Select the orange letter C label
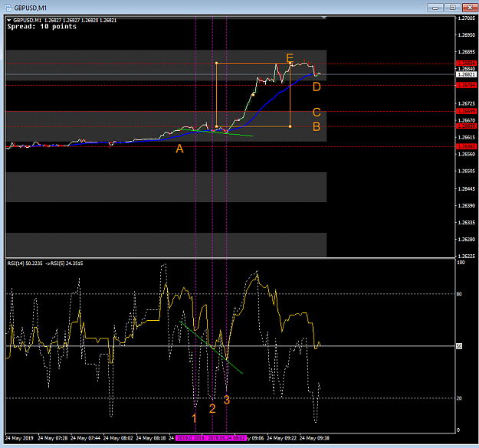 point(317,112)
